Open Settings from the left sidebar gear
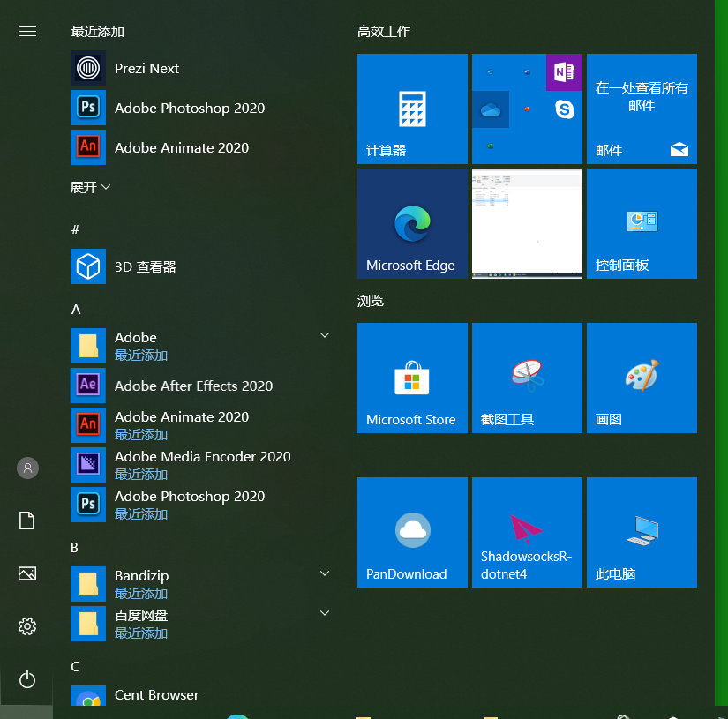 tap(26, 626)
